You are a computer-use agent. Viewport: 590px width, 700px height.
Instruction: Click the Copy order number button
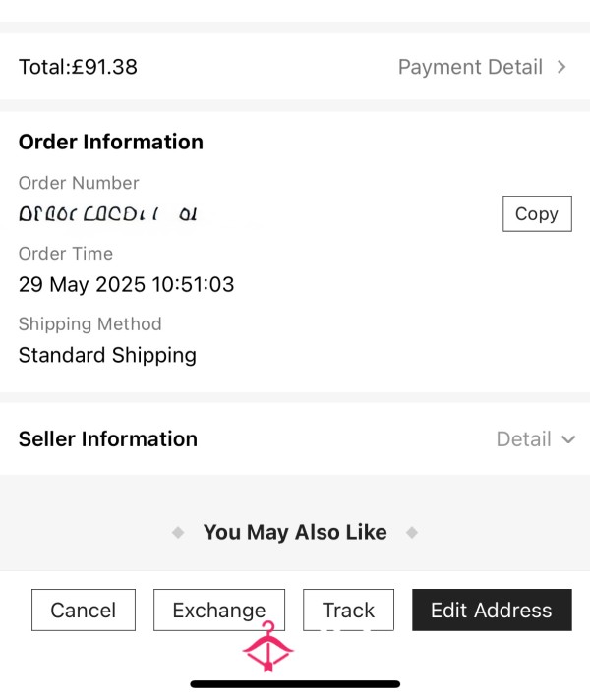point(537,214)
